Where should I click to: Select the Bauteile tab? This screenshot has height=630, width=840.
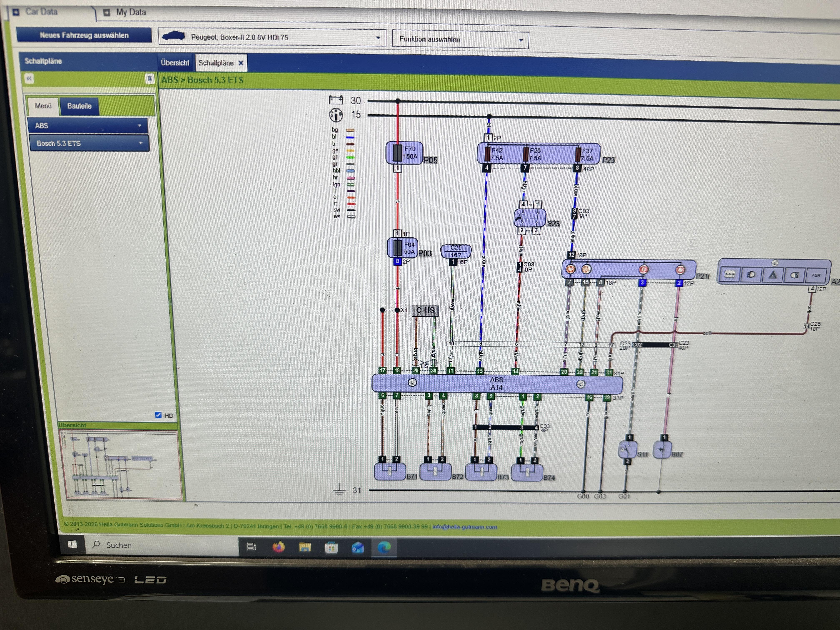coord(79,106)
